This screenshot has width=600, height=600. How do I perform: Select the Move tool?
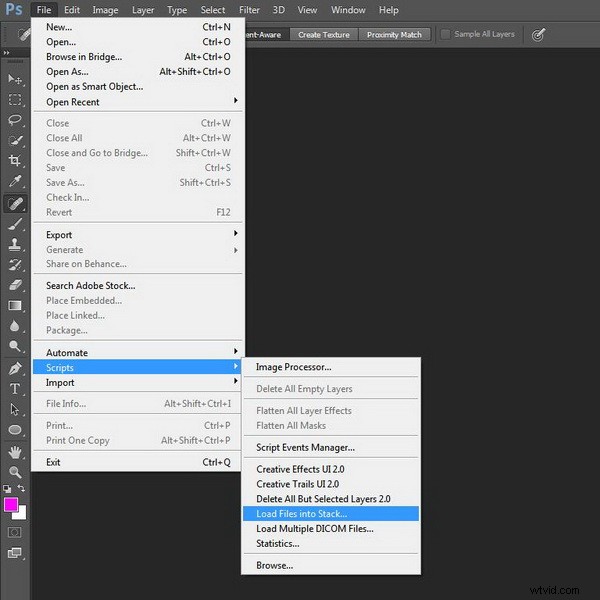coord(15,78)
